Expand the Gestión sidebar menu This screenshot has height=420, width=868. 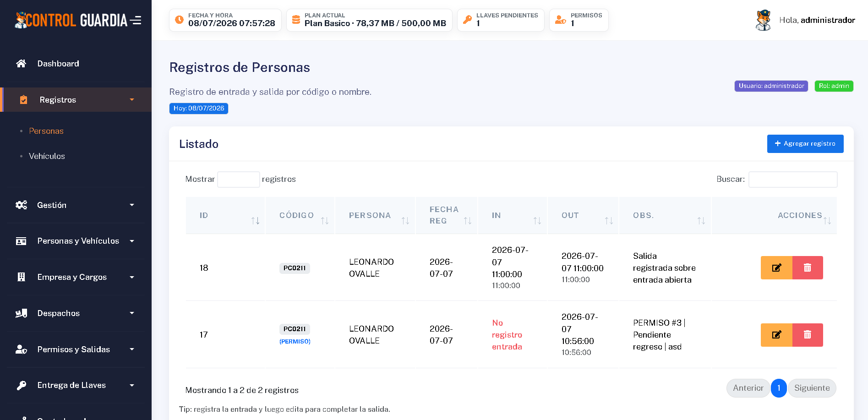click(x=76, y=205)
